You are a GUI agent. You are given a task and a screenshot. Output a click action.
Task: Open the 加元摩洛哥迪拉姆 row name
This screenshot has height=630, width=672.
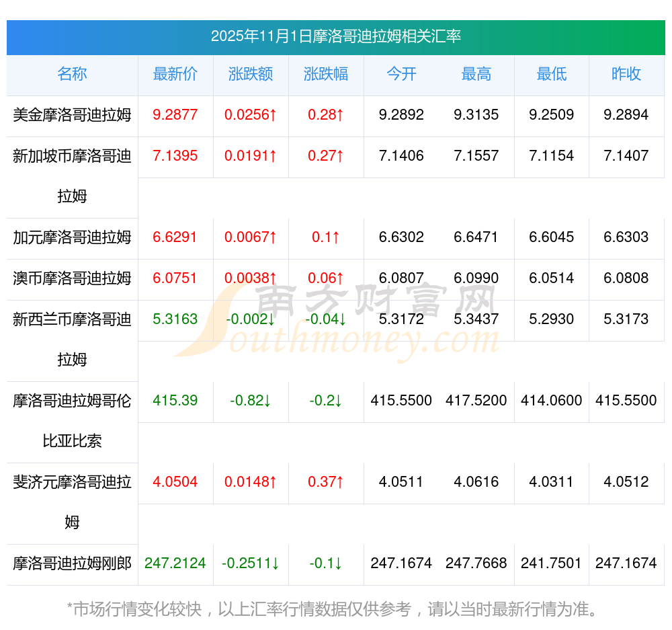pos(72,237)
